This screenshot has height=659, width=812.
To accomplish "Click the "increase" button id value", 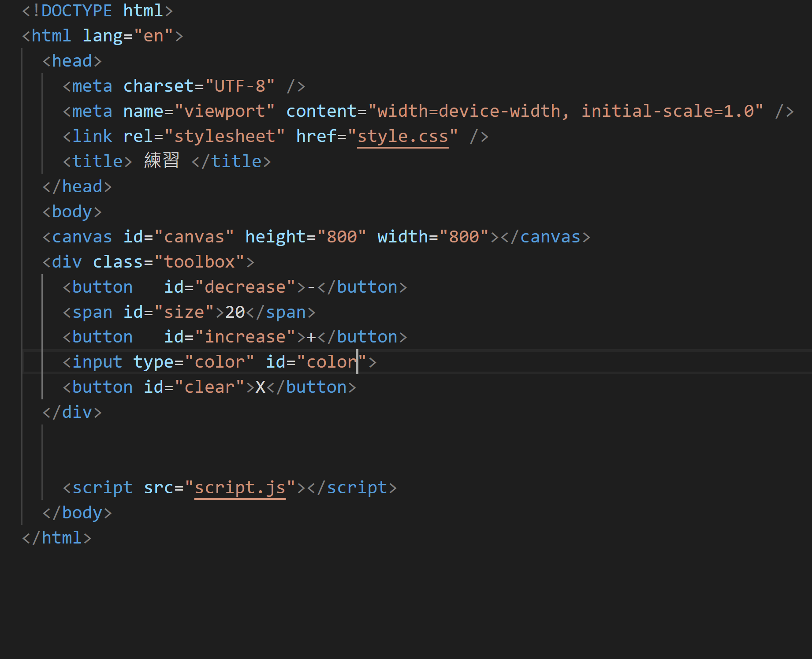I will pyautogui.click(x=245, y=337).
